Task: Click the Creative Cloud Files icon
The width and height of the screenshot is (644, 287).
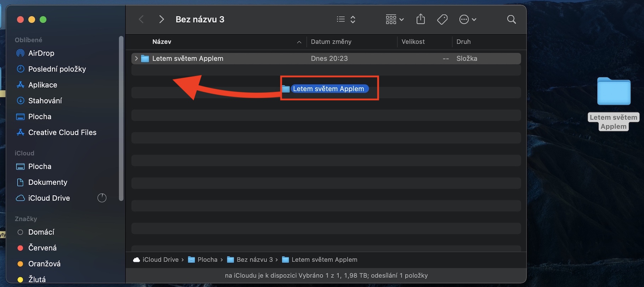Action: tap(21, 132)
